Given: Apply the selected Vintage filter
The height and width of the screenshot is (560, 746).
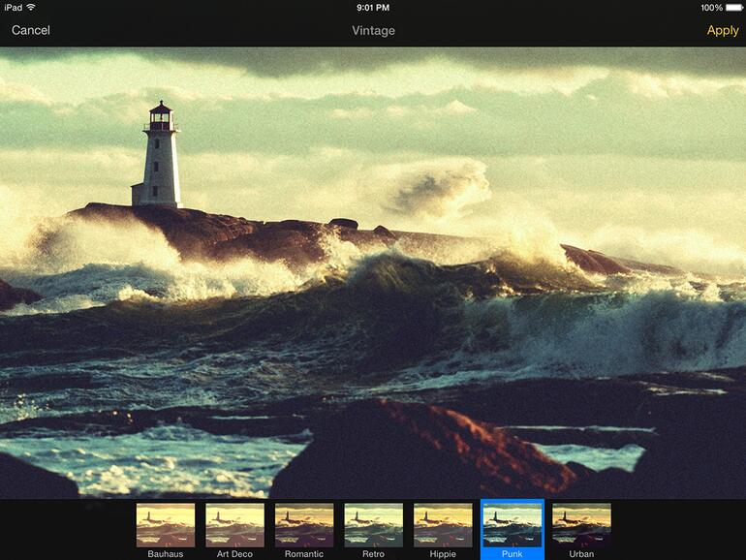Looking at the screenshot, I should tap(722, 30).
